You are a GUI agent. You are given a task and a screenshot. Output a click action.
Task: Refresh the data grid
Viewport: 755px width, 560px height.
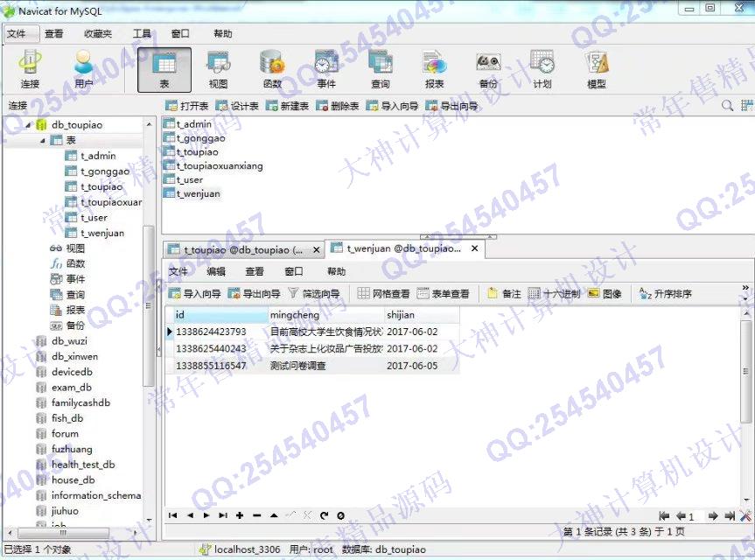(x=324, y=515)
